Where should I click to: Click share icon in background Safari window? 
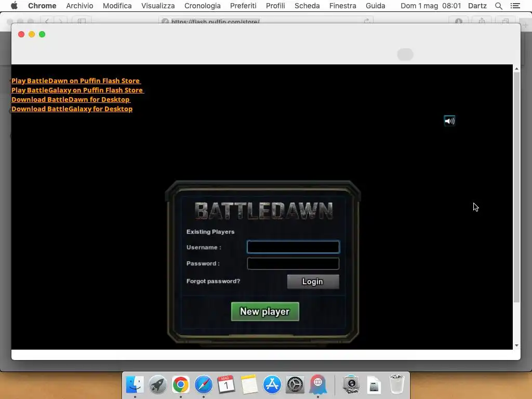[x=482, y=21]
